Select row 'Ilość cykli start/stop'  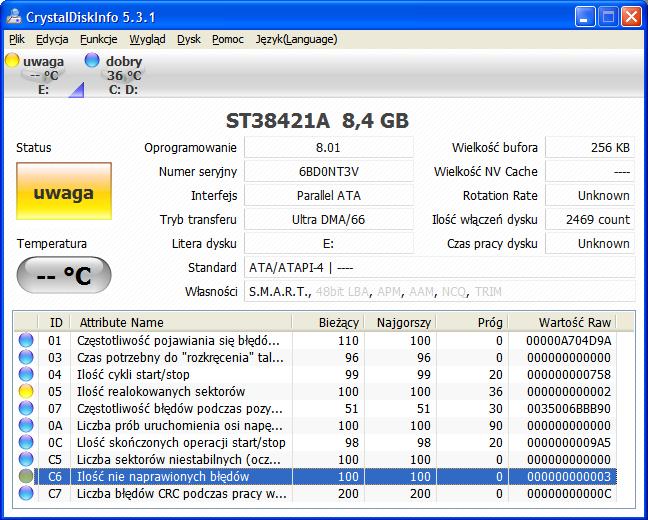click(x=315, y=374)
